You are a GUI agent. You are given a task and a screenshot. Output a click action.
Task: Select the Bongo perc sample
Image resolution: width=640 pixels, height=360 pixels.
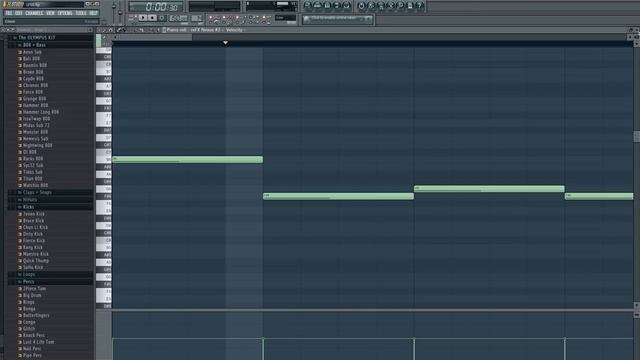point(29,309)
